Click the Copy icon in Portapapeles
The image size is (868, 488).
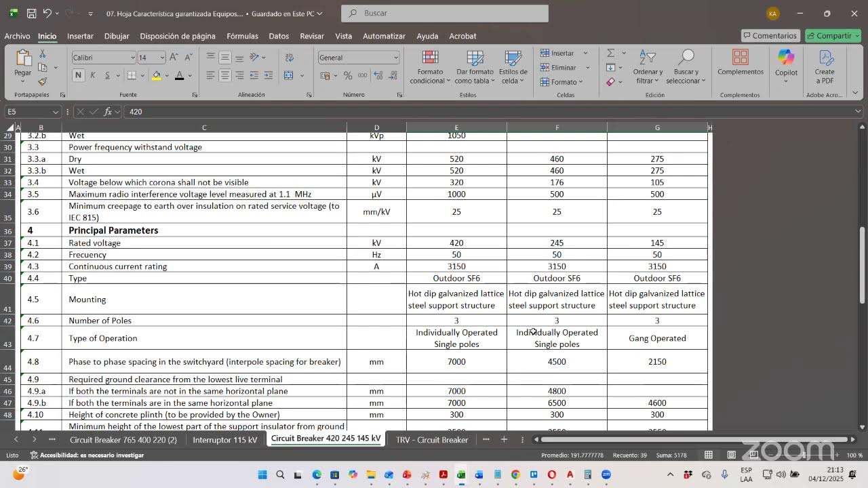click(42, 68)
